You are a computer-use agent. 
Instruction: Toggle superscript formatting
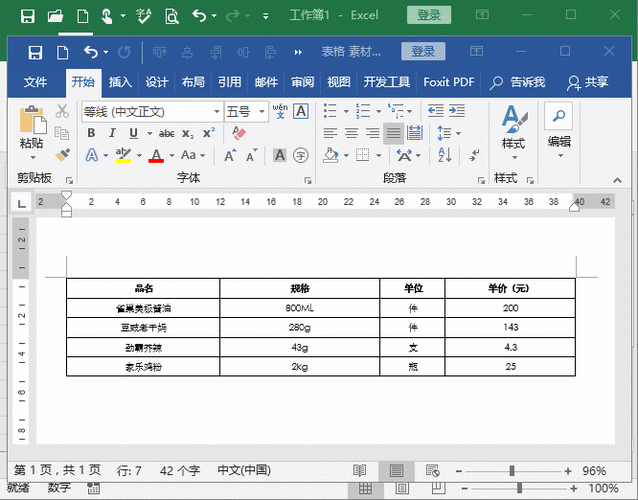pos(209,133)
